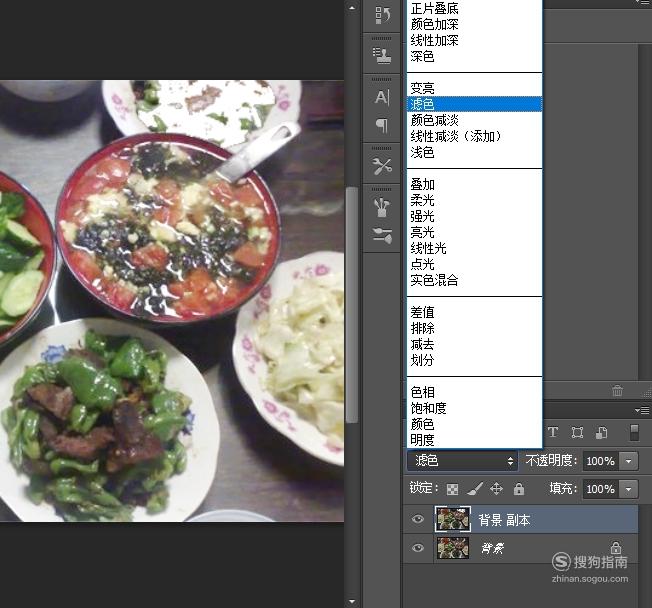Select blend mode 排除

[475, 328]
